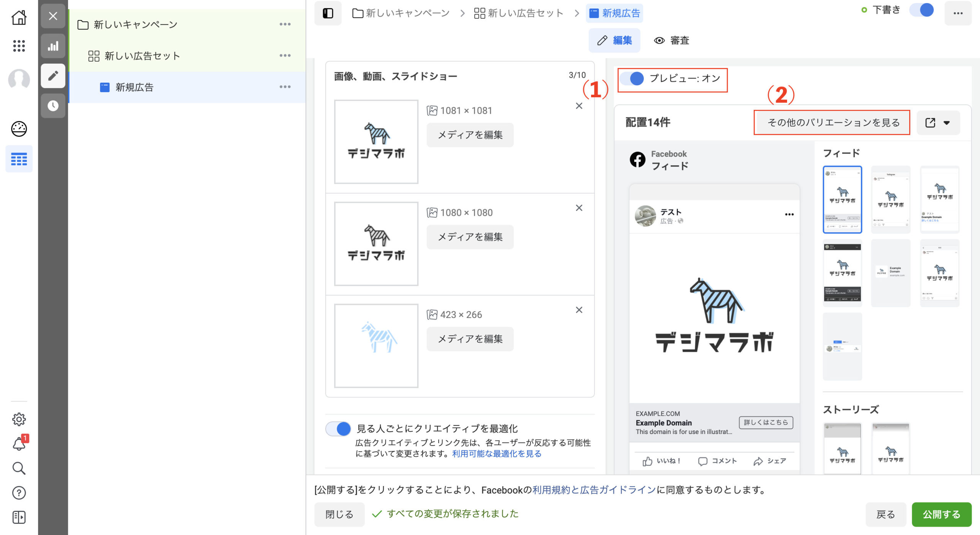This screenshot has width=980, height=535.
Task: Open the 利用可能な最適化を見る link
Action: (497, 454)
